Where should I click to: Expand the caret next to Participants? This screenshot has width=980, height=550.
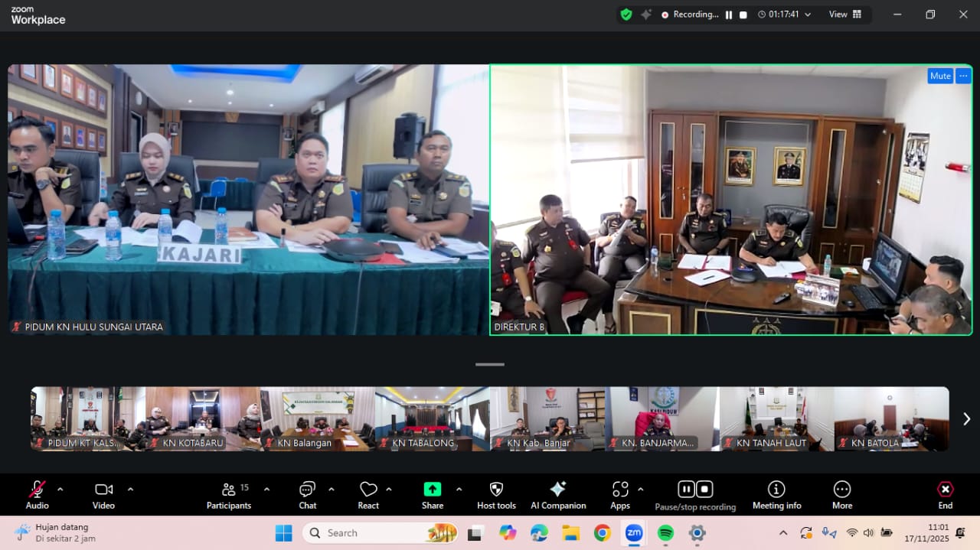(266, 489)
